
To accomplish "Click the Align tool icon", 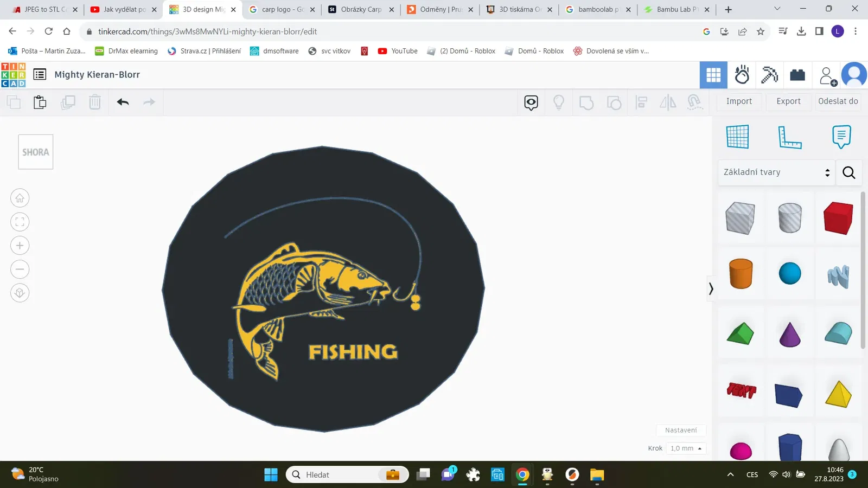I will click(641, 102).
